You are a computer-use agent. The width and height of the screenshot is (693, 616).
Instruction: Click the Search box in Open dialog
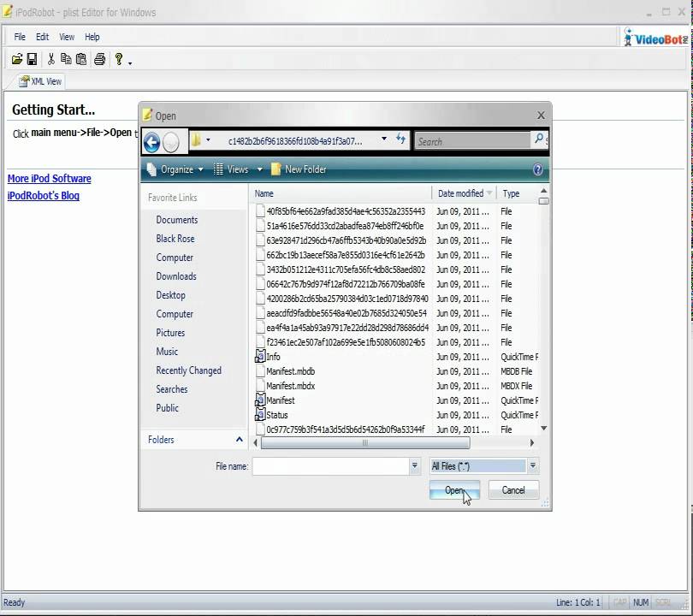(473, 141)
